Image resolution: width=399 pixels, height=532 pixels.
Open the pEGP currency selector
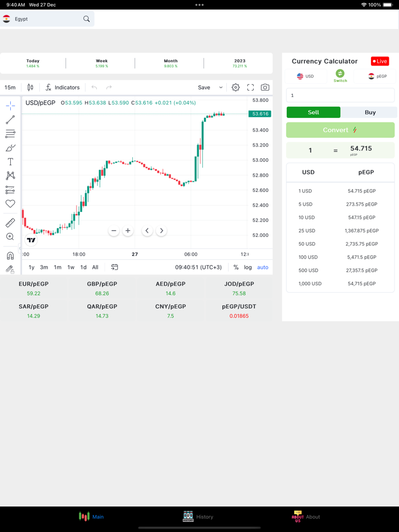[374, 76]
